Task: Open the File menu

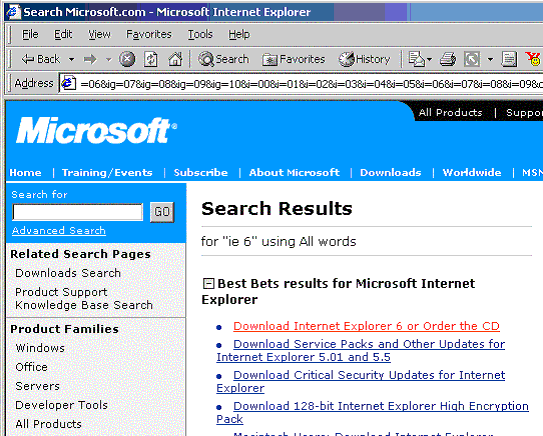Action: point(30,34)
